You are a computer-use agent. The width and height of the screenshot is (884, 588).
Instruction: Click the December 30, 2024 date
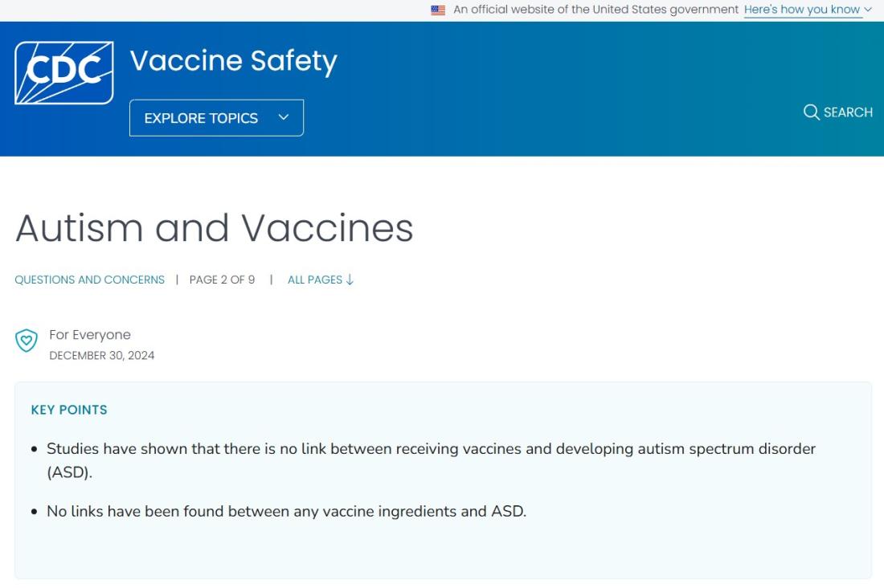click(101, 355)
